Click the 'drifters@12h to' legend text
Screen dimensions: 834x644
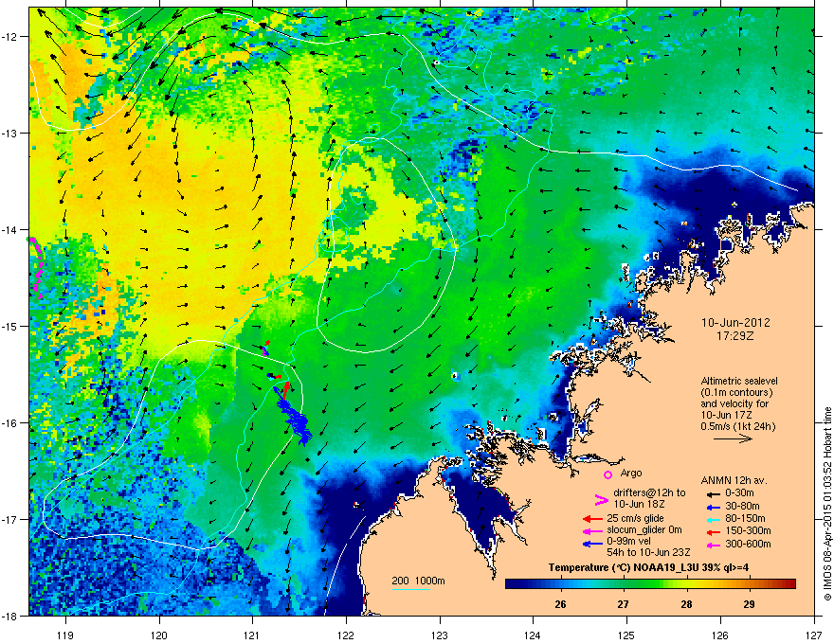649,493
